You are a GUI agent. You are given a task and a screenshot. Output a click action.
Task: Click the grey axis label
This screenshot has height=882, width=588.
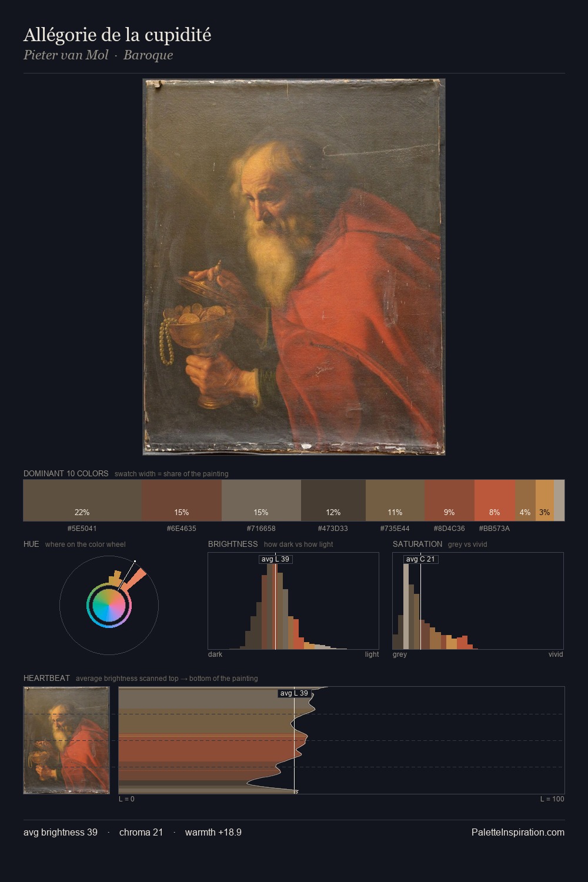400,654
